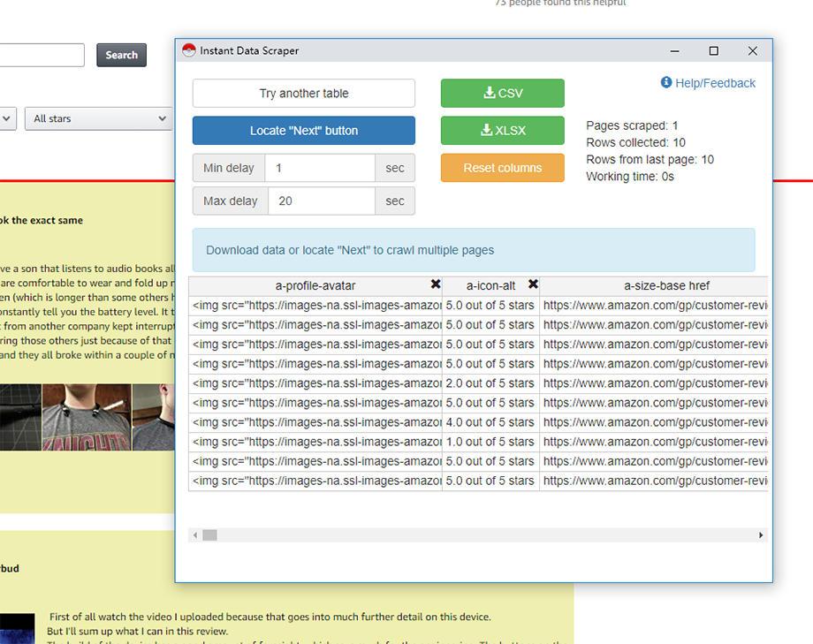Open the All stars filter dropdown
The image size is (813, 644).
tap(98, 118)
